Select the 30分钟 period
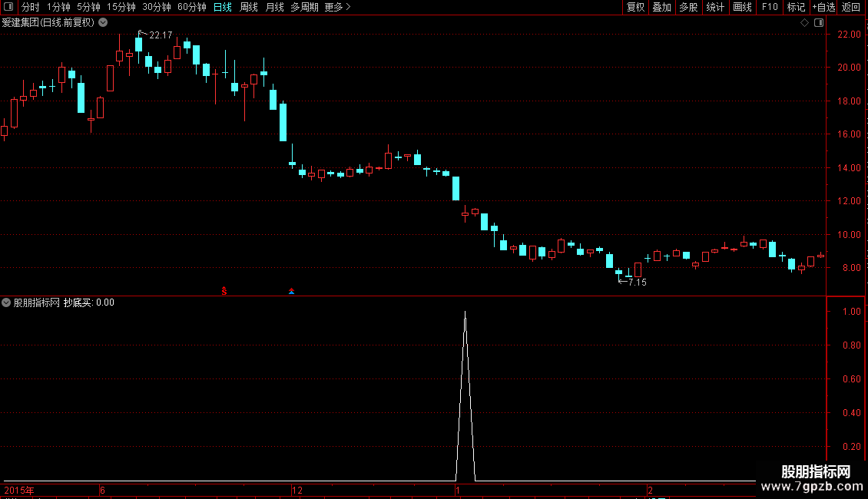This screenshot has height=499, width=868. point(157,7)
